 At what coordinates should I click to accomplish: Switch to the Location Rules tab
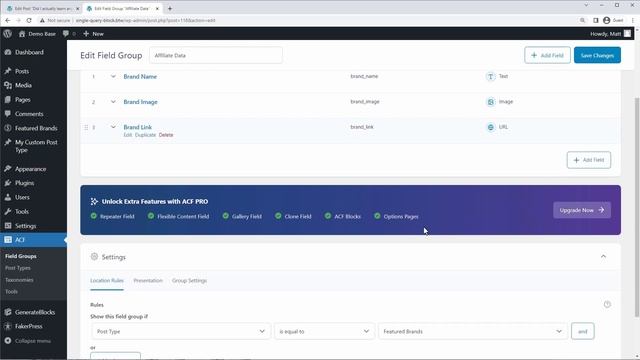pos(107,281)
